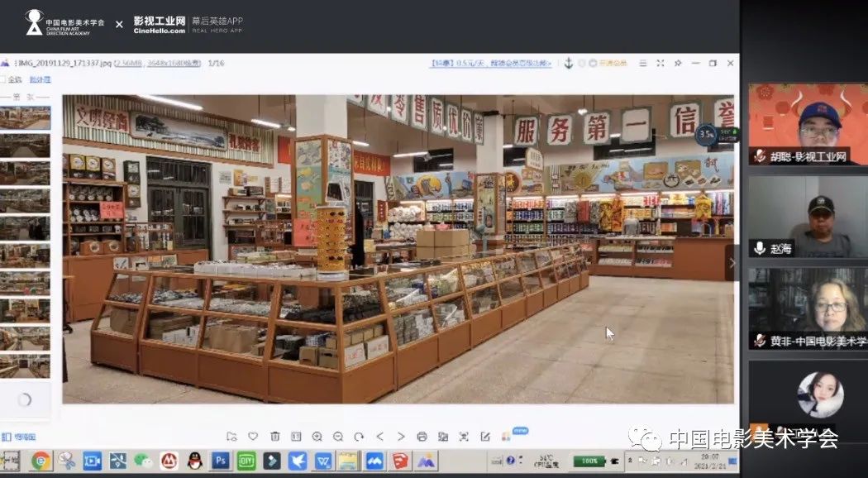
Task: Toggle the thumbnail view panel at bottom-left
Action: tap(18, 437)
